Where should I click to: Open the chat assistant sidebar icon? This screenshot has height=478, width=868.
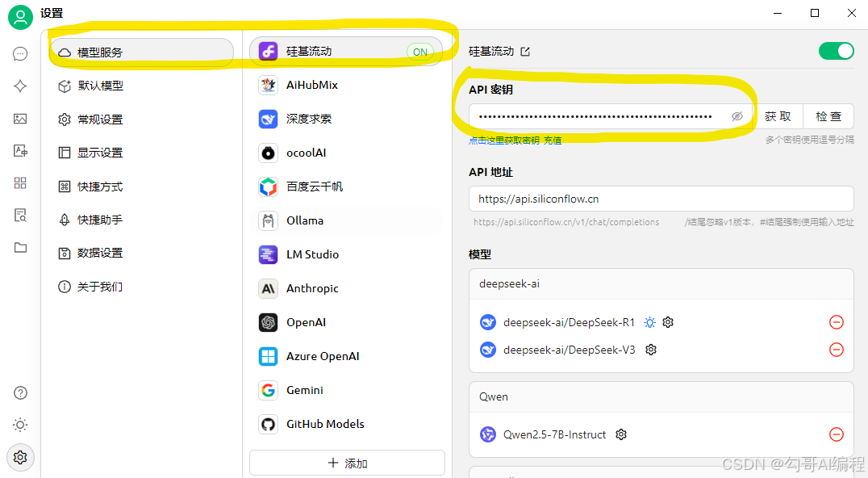(20, 54)
